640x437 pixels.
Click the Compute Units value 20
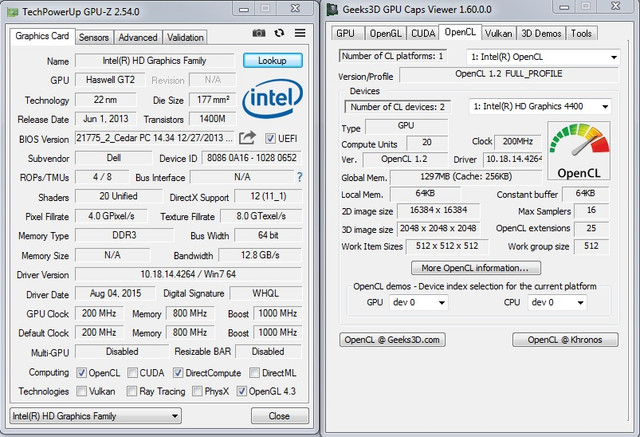(427, 142)
